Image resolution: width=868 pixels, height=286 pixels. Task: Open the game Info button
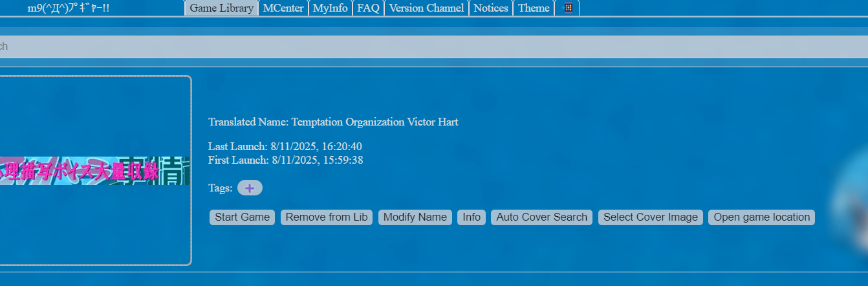(472, 217)
